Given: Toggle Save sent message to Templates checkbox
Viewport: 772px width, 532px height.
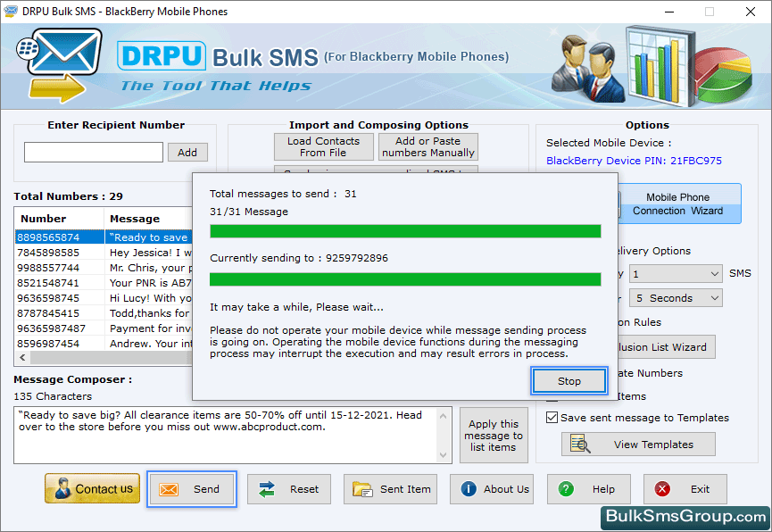Looking at the screenshot, I should 552,417.
